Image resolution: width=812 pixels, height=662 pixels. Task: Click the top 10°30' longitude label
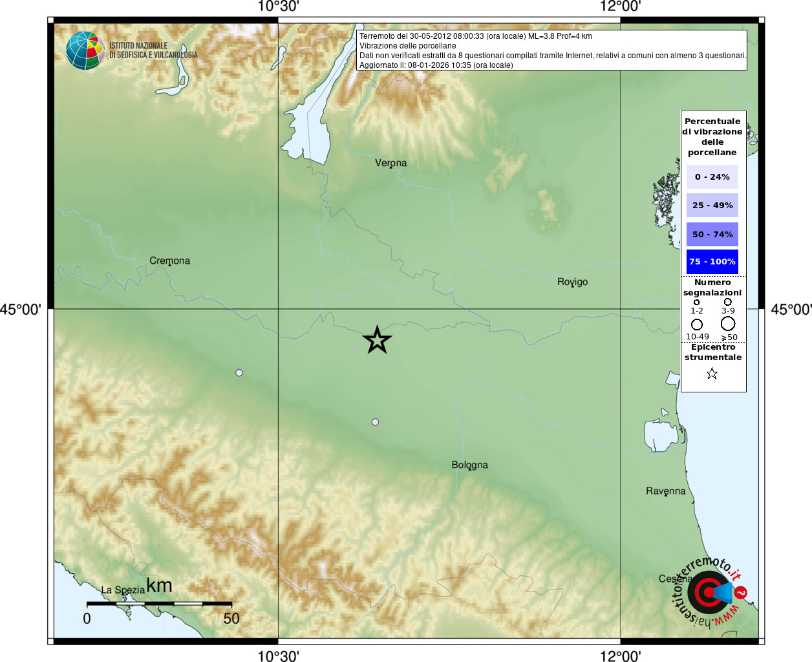point(278,6)
